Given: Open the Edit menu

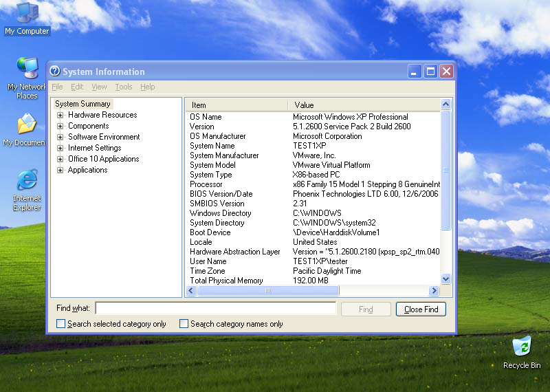Looking at the screenshot, I should tap(77, 87).
